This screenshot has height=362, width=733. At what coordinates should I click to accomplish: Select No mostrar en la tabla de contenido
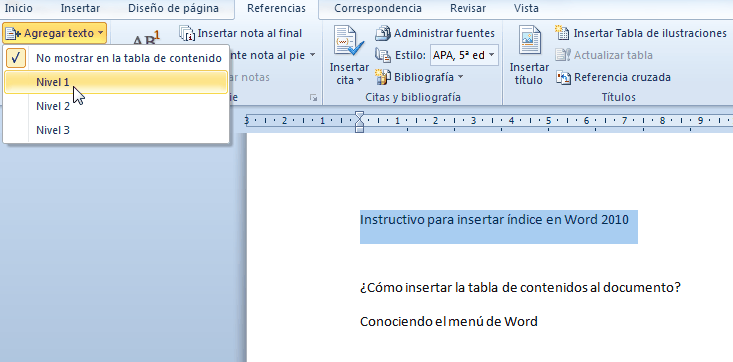(115, 58)
